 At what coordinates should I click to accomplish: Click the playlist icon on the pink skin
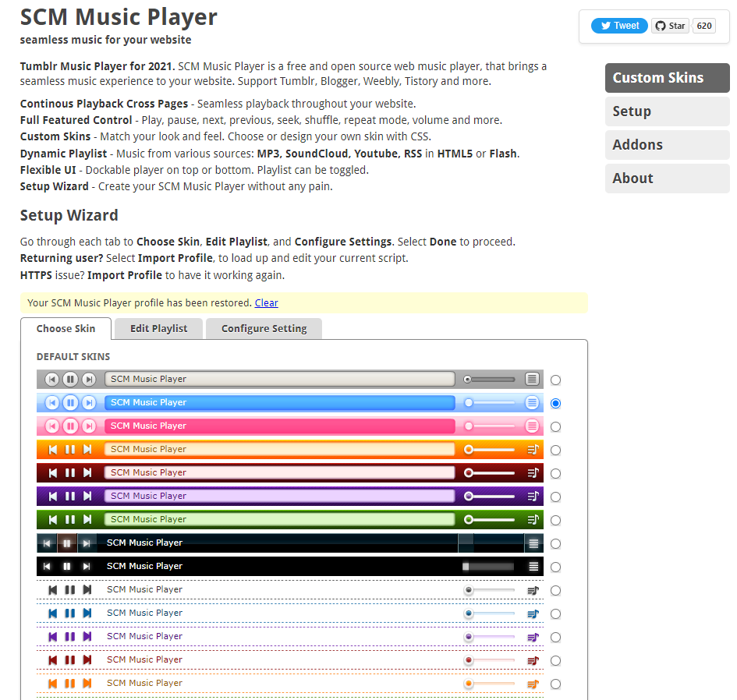[x=532, y=426]
